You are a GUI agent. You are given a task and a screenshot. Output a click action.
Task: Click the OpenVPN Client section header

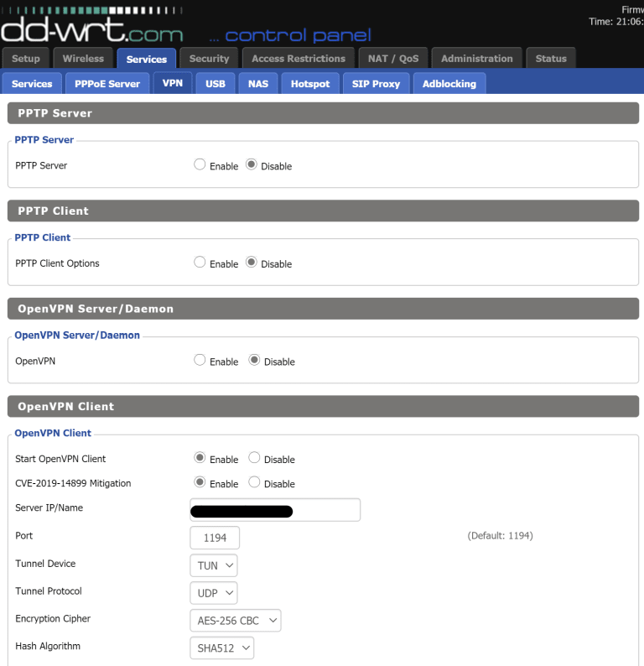[323, 407]
